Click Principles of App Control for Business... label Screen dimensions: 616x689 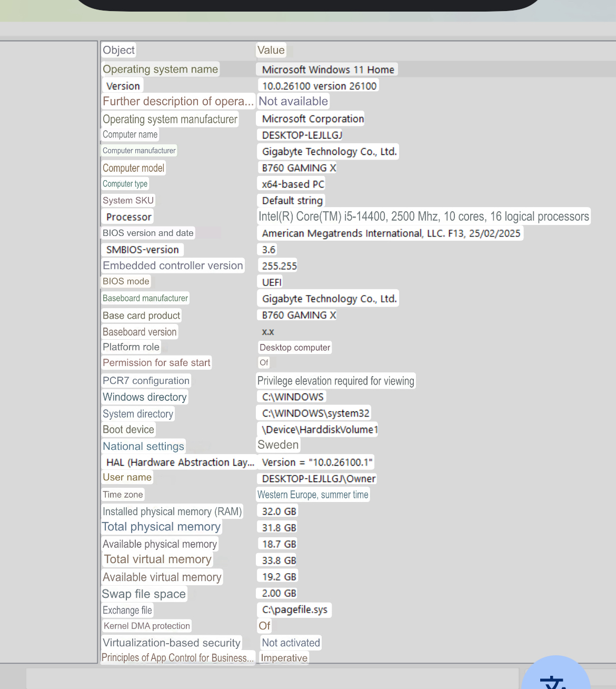click(x=177, y=658)
